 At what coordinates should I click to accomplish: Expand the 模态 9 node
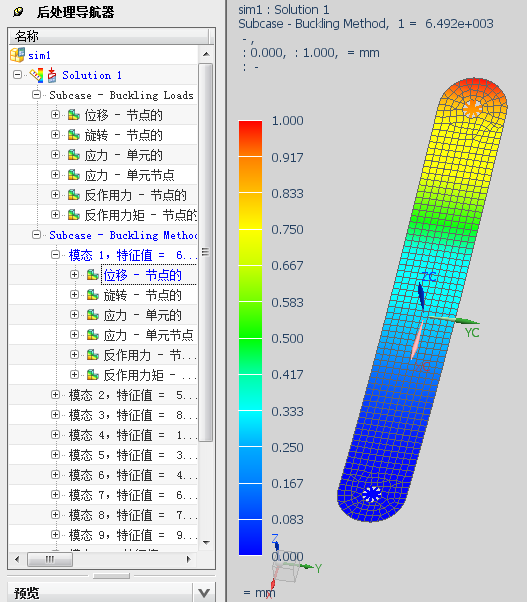pyautogui.click(x=55, y=534)
